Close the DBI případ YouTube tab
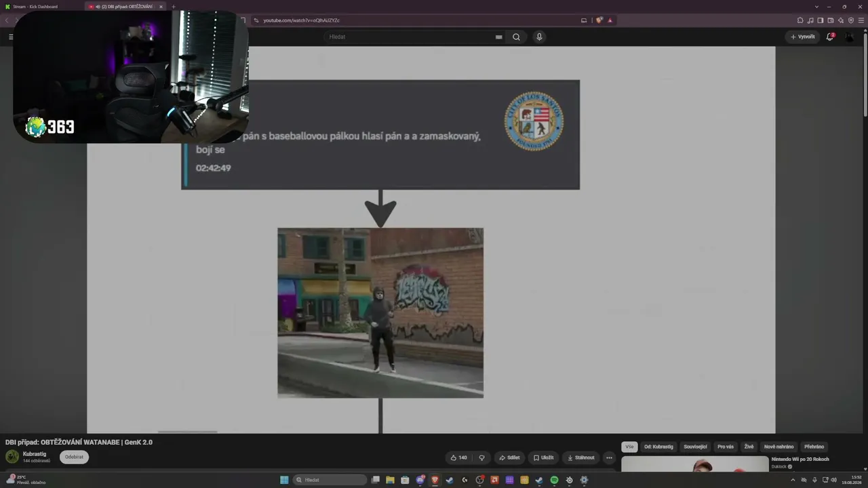Viewport: 868px width, 488px height. pos(161,7)
